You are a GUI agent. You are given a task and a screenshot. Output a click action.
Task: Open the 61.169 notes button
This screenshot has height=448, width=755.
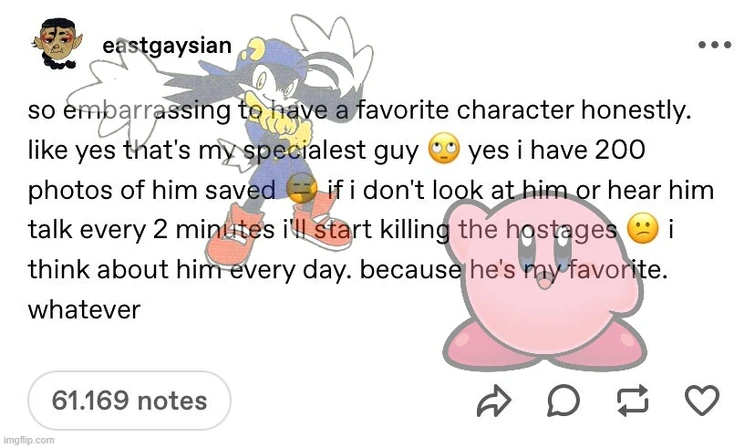129,401
